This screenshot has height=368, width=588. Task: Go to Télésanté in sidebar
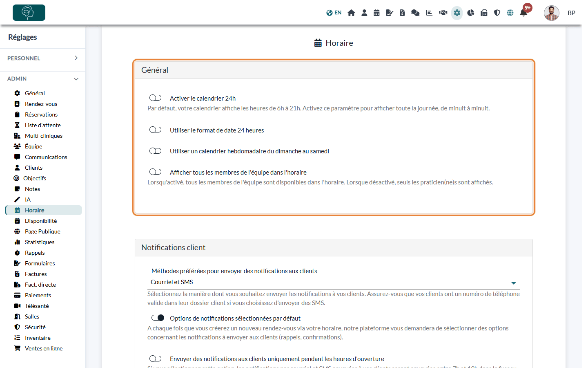click(37, 306)
